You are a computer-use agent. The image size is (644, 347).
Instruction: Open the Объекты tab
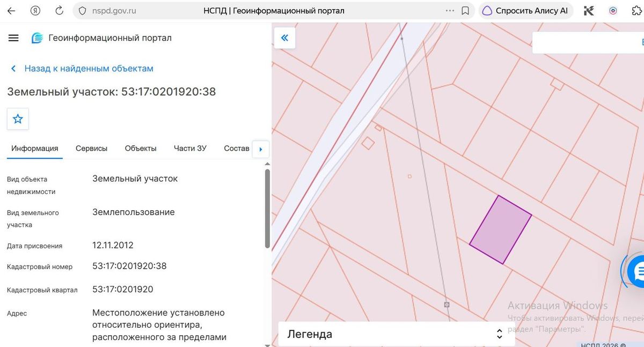141,149
